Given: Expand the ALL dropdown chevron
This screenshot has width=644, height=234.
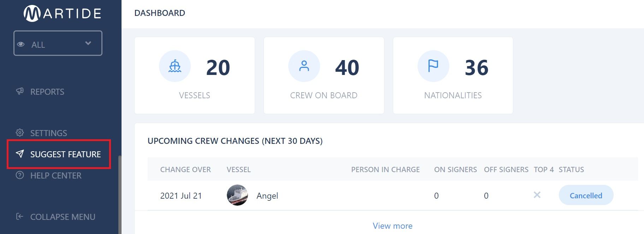Looking at the screenshot, I should 88,43.
